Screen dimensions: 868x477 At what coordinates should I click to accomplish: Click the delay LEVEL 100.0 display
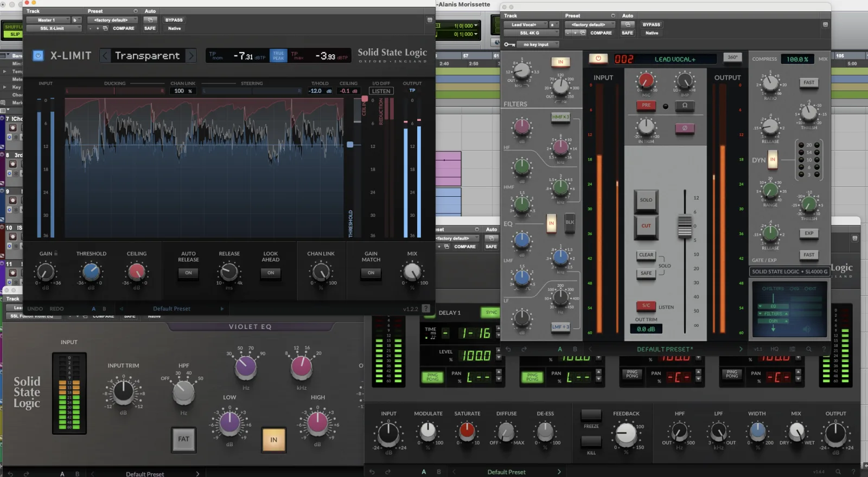pyautogui.click(x=476, y=356)
